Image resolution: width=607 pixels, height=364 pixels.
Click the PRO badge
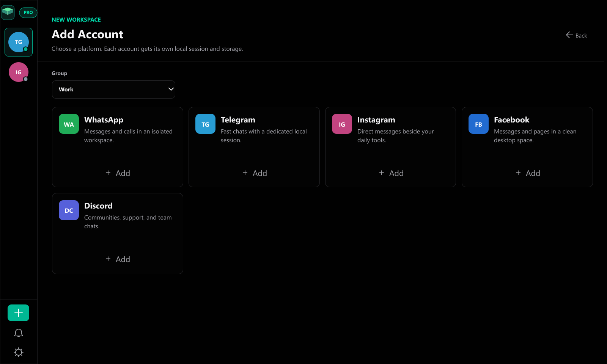pyautogui.click(x=28, y=13)
